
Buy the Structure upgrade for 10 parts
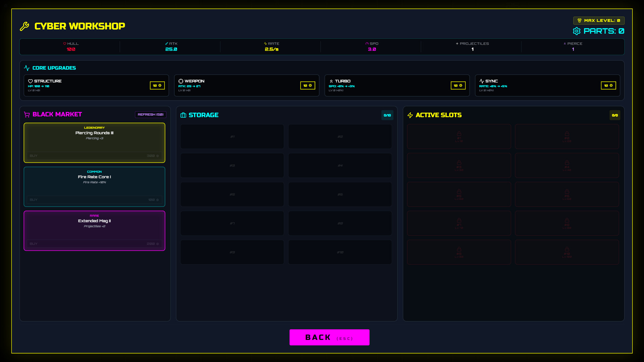(157, 85)
